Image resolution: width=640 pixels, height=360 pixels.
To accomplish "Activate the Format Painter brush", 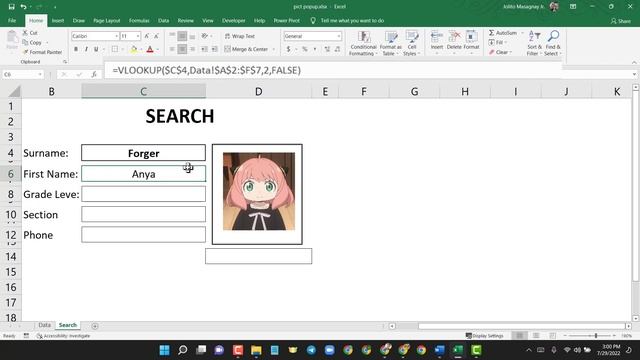I will (42, 52).
